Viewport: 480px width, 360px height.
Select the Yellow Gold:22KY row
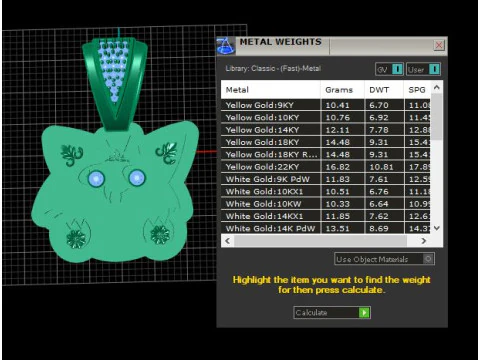(x=325, y=167)
